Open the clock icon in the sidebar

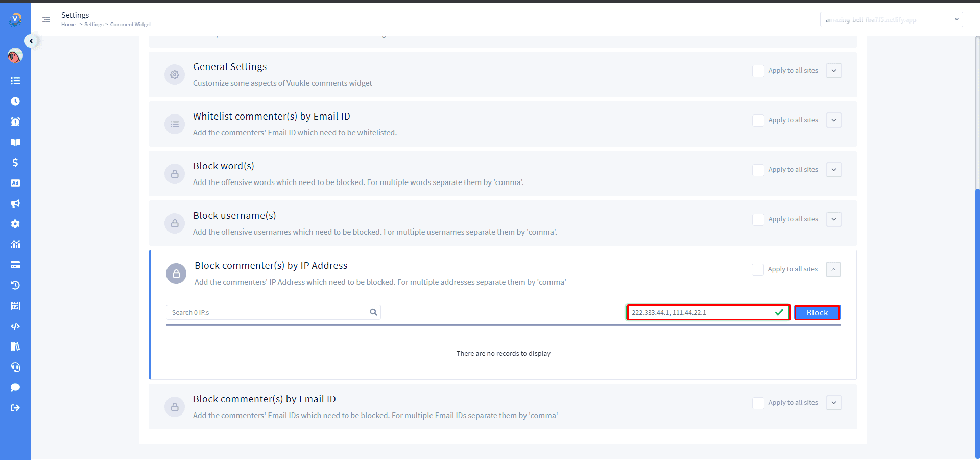click(x=15, y=101)
